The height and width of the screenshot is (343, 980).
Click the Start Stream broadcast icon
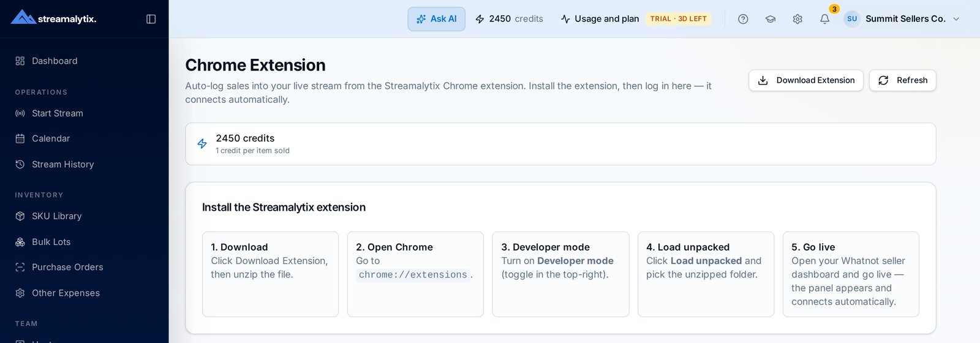(x=20, y=113)
